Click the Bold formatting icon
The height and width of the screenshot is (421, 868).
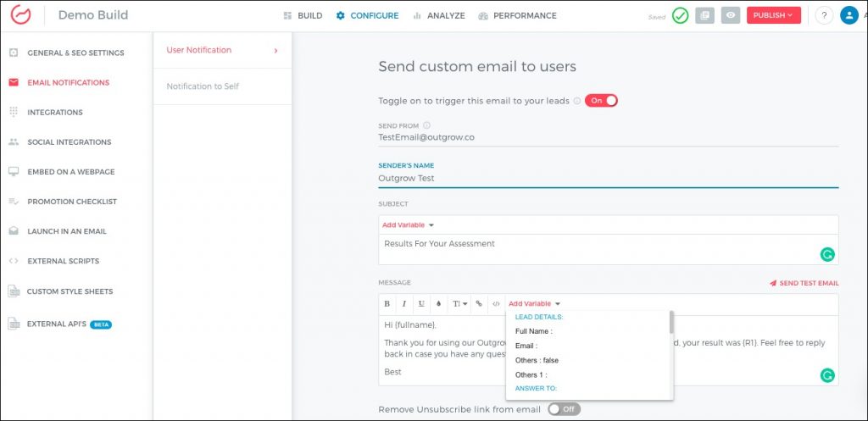[387, 303]
